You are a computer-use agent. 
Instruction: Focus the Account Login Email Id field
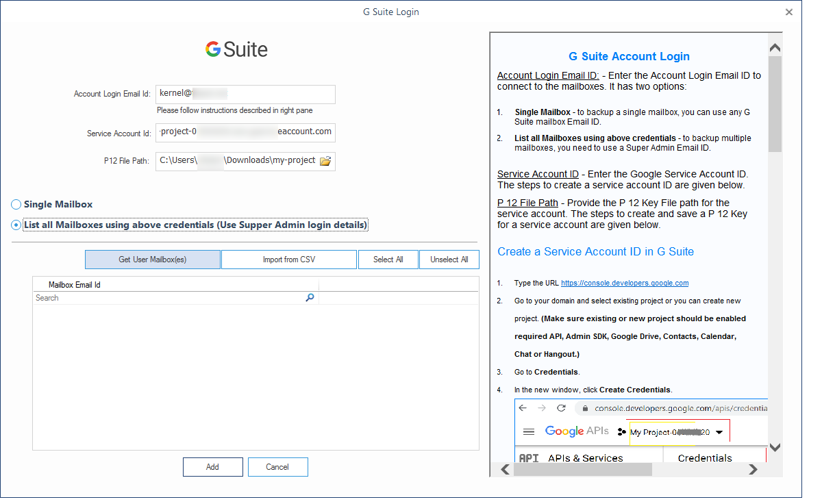[x=245, y=94]
